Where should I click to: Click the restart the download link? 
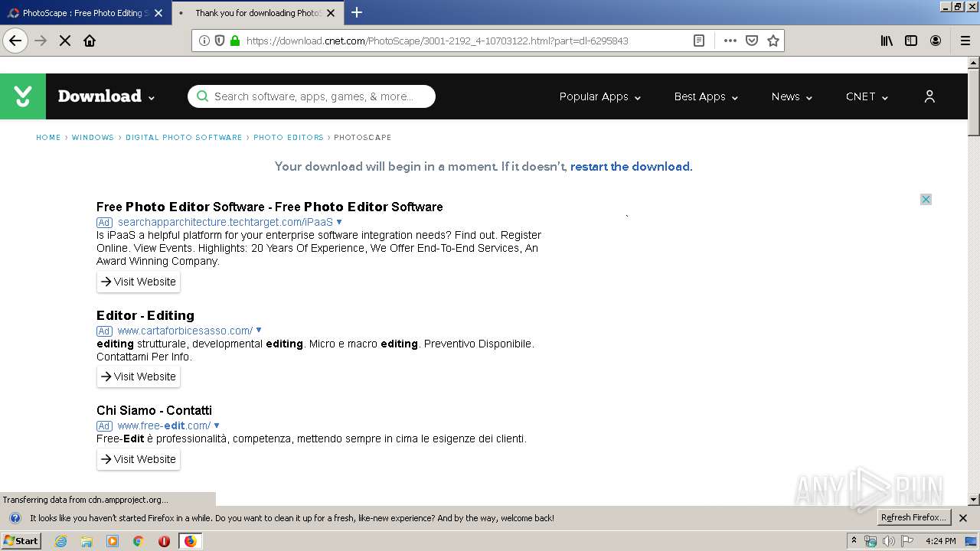pyautogui.click(x=631, y=166)
